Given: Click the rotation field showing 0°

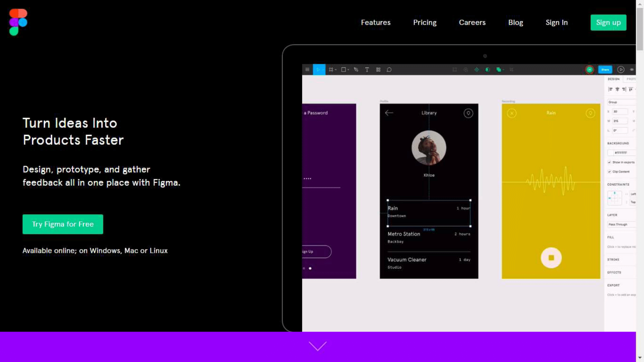Looking at the screenshot, I should (x=620, y=130).
